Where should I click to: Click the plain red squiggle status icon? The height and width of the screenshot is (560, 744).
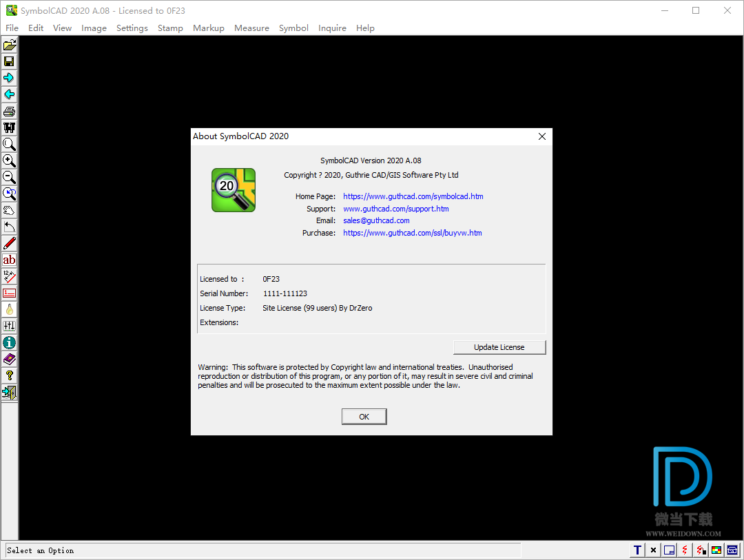(685, 550)
